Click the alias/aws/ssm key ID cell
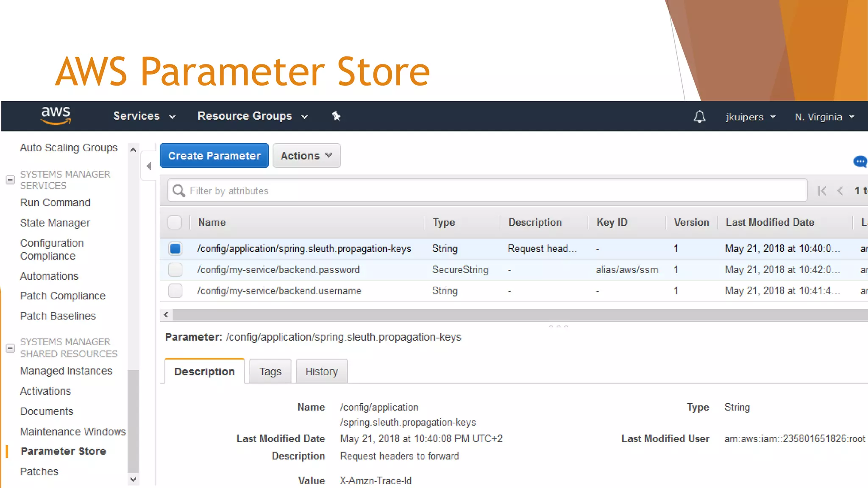Image resolution: width=868 pixels, height=488 pixels. tap(627, 270)
